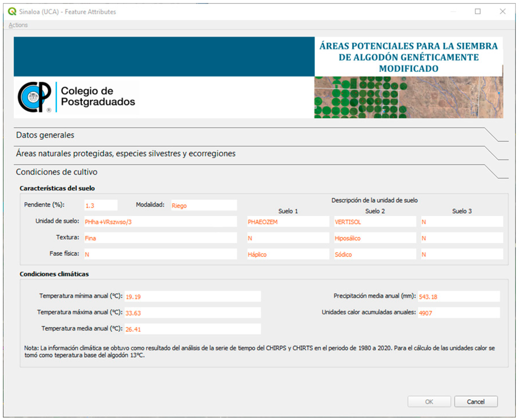
Task: Click the Hiposálico field under Suelo 2
Action: 375,238
